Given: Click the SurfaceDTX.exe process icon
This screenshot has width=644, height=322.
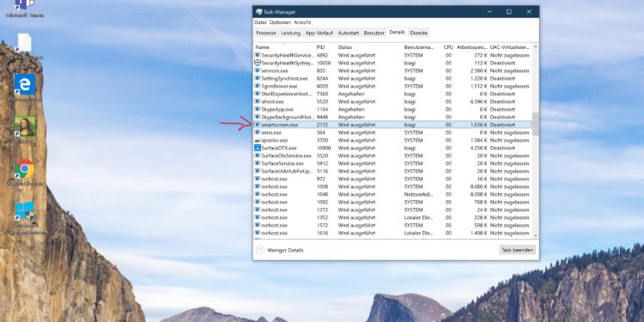Looking at the screenshot, I should click(x=258, y=148).
